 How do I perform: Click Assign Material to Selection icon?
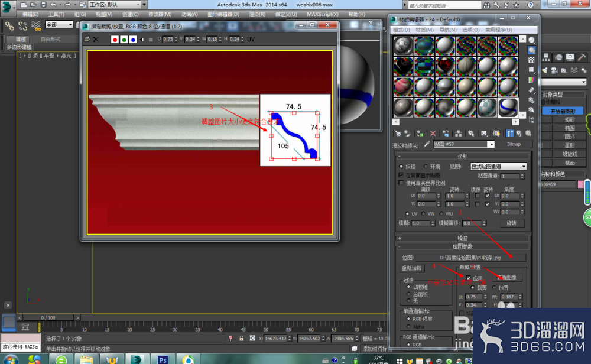420,134
